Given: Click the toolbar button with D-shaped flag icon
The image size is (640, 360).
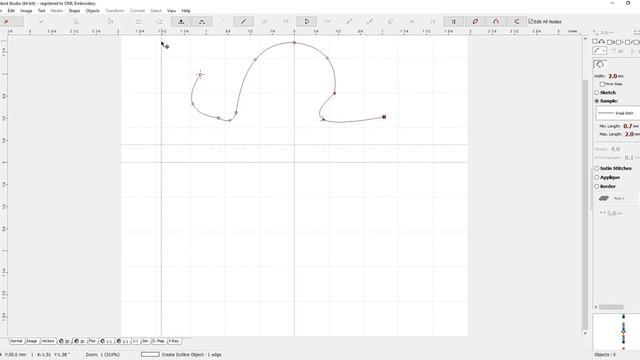Looking at the screenshot, I should point(307,22).
